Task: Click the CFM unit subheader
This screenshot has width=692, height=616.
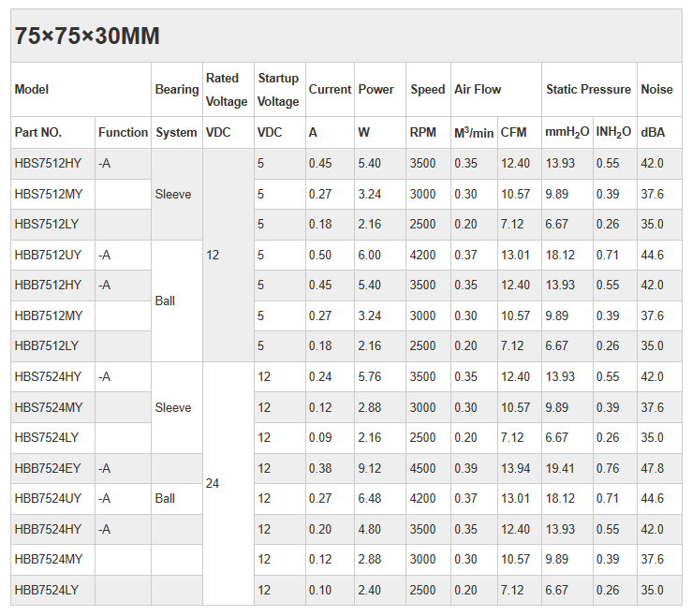Action: [513, 133]
